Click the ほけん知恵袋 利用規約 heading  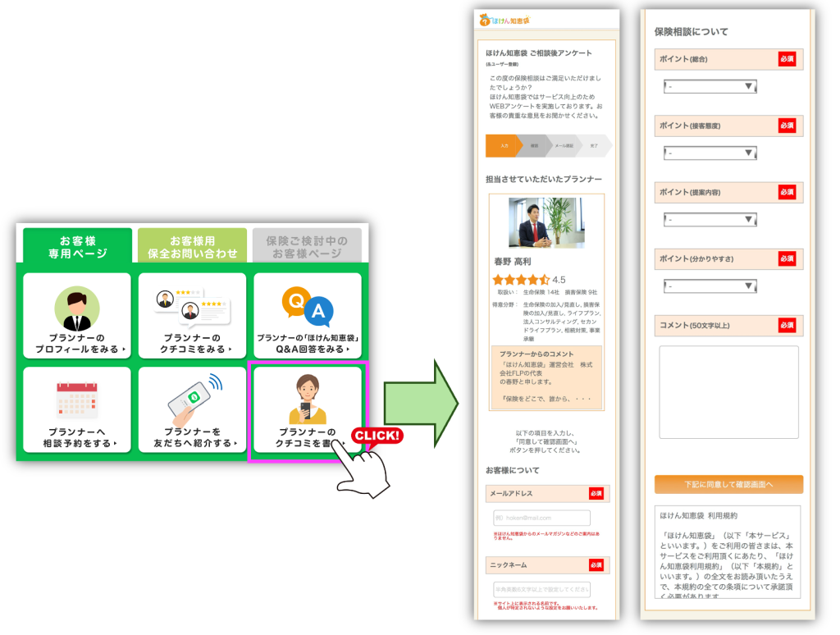click(x=699, y=515)
